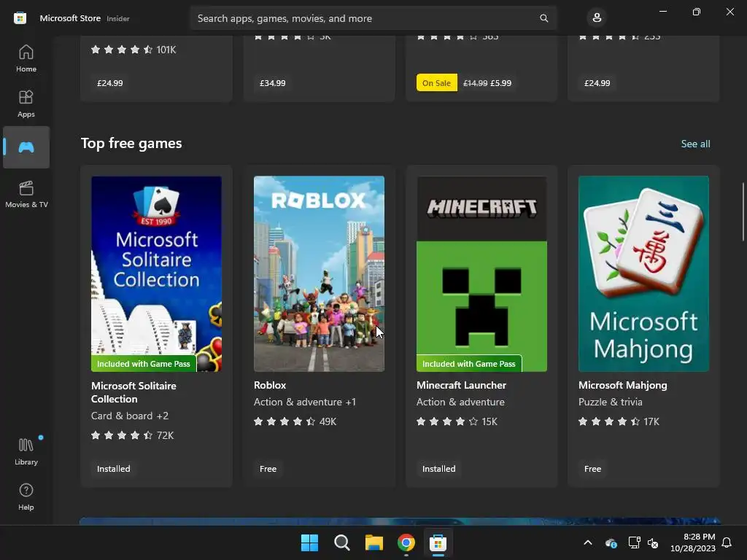This screenshot has height=560, width=747.
Task: Open Windows Start menu
Action: [309, 542]
